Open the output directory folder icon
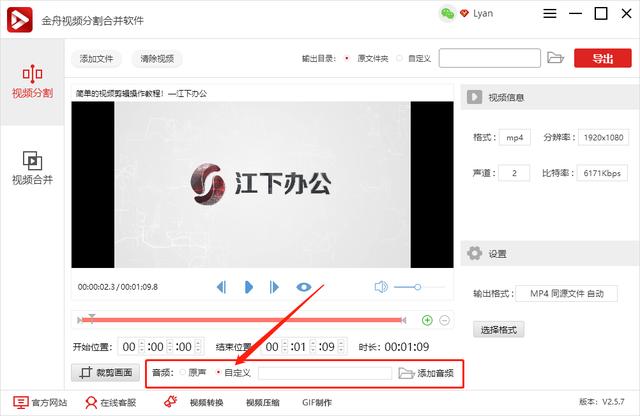This screenshot has width=640, height=416. (555, 58)
